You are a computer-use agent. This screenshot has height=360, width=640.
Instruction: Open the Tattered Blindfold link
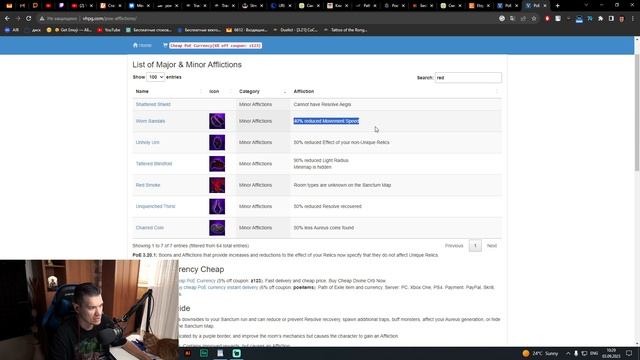(x=154, y=164)
